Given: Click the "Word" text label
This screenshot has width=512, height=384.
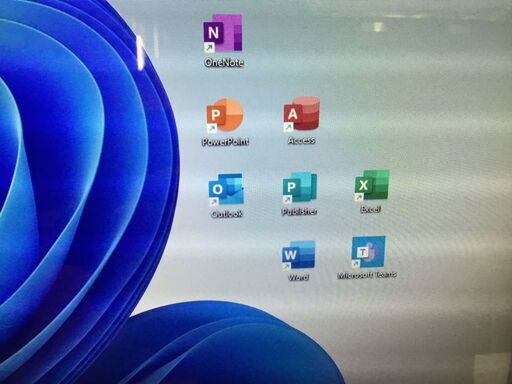Looking at the screenshot, I should click(298, 277).
